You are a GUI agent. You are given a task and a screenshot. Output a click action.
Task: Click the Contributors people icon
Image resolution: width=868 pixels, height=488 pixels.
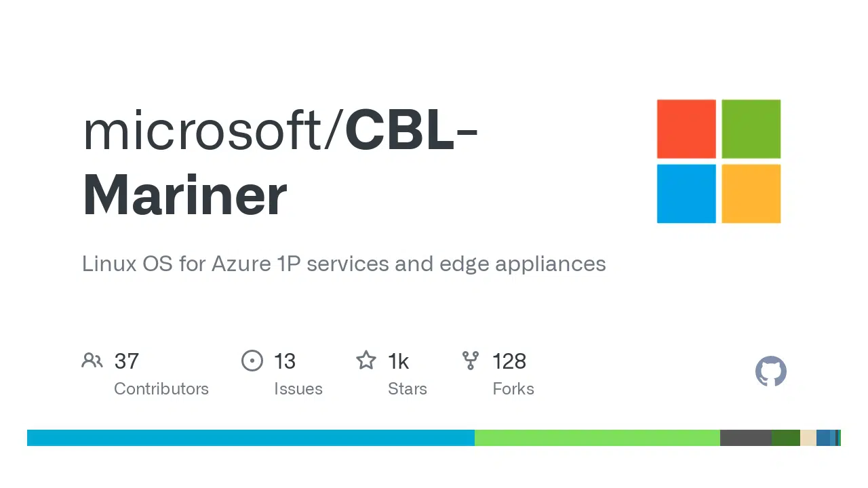tap(92, 361)
